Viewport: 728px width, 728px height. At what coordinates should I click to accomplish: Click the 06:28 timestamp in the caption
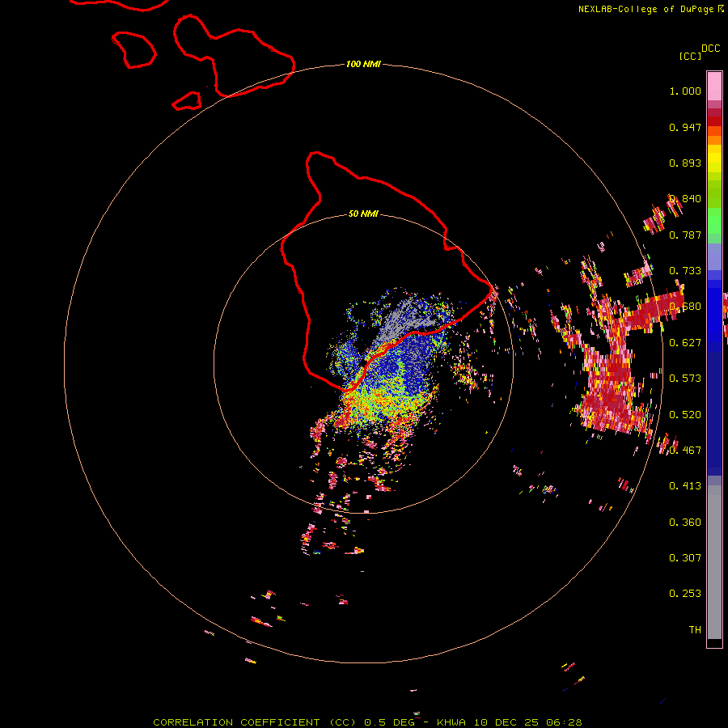[564, 722]
